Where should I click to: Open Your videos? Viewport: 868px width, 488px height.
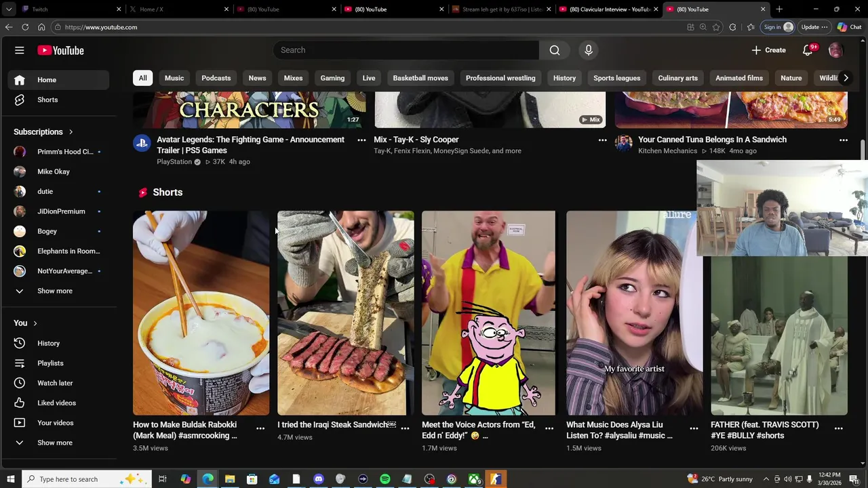(x=58, y=423)
